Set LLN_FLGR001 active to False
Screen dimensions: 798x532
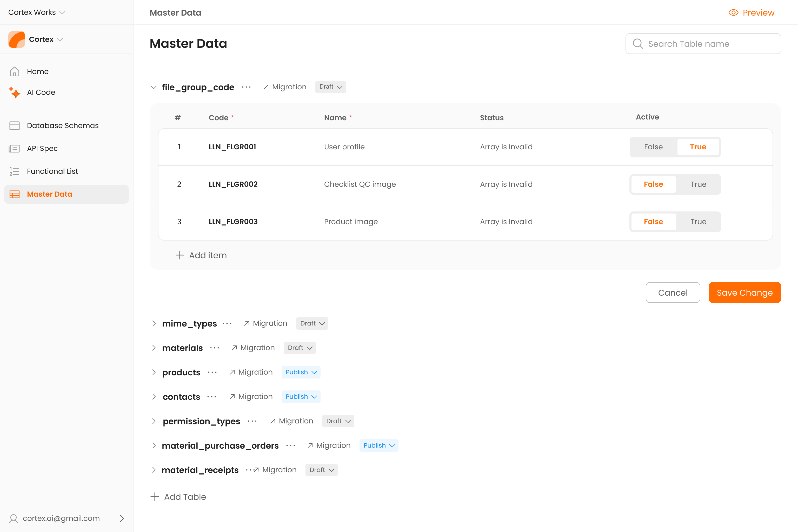[x=653, y=147]
